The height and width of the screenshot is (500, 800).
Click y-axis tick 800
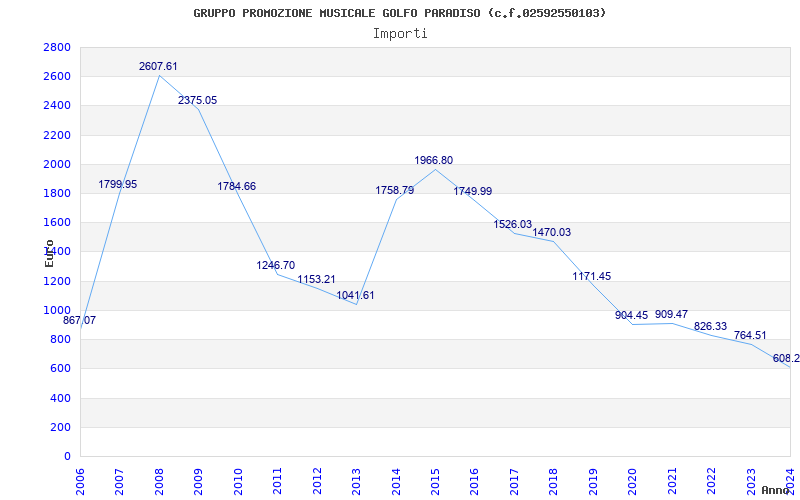coord(61,339)
